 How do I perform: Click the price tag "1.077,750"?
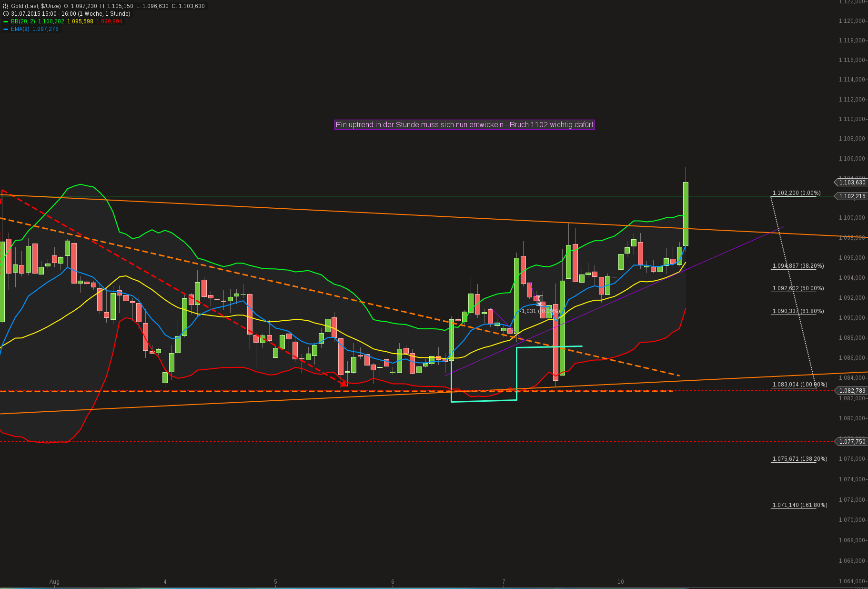point(851,442)
